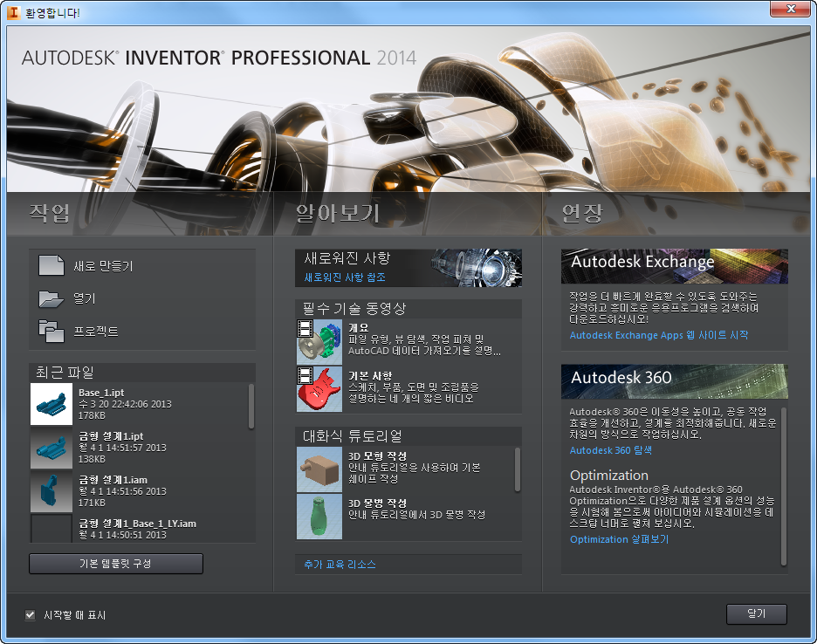817x644 pixels.
Task: Open the 3D 물병 작성 bottle tutorial icon
Action: click(319, 517)
